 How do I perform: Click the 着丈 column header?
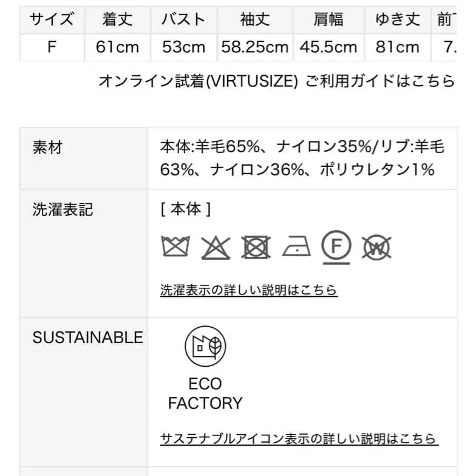(x=117, y=19)
